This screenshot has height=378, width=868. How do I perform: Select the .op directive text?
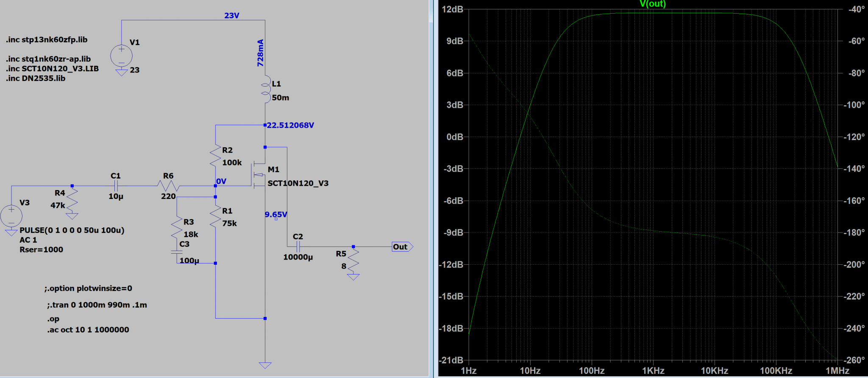coord(53,319)
